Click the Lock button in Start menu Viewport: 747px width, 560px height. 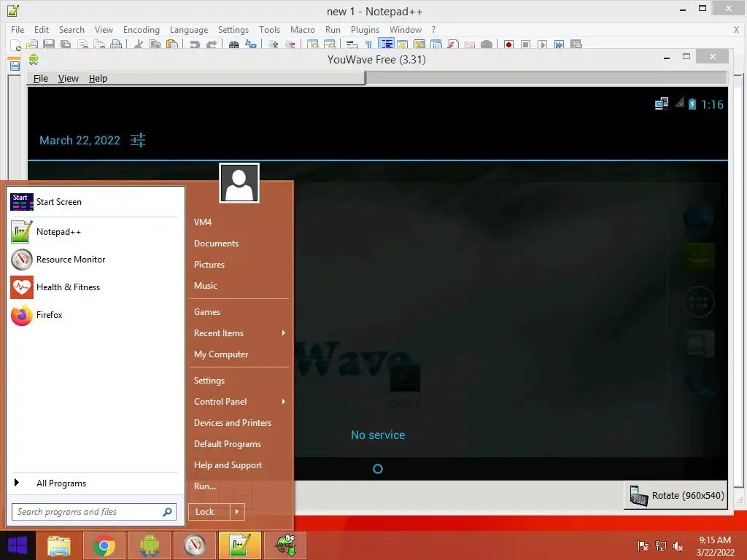(x=209, y=512)
